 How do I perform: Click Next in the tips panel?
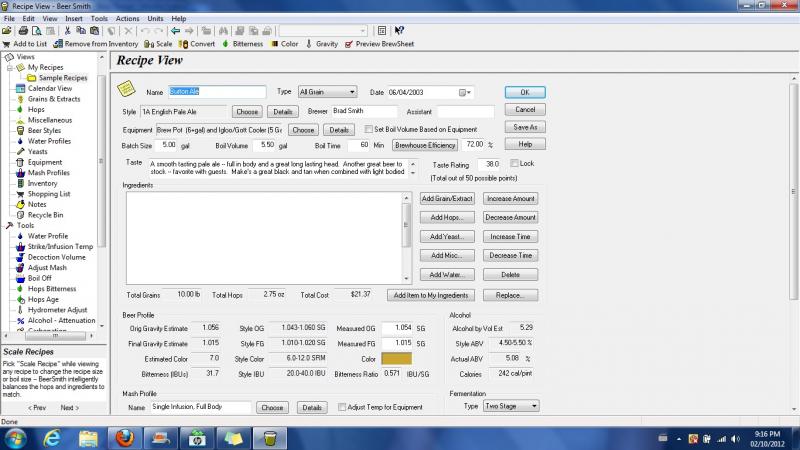69,408
